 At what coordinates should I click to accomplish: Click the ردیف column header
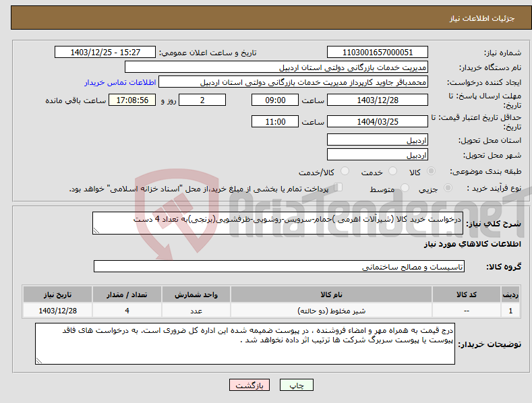tap(510, 294)
